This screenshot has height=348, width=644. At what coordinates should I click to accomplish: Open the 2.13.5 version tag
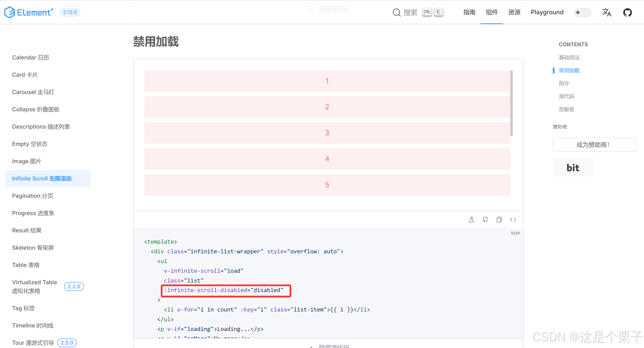click(x=70, y=12)
